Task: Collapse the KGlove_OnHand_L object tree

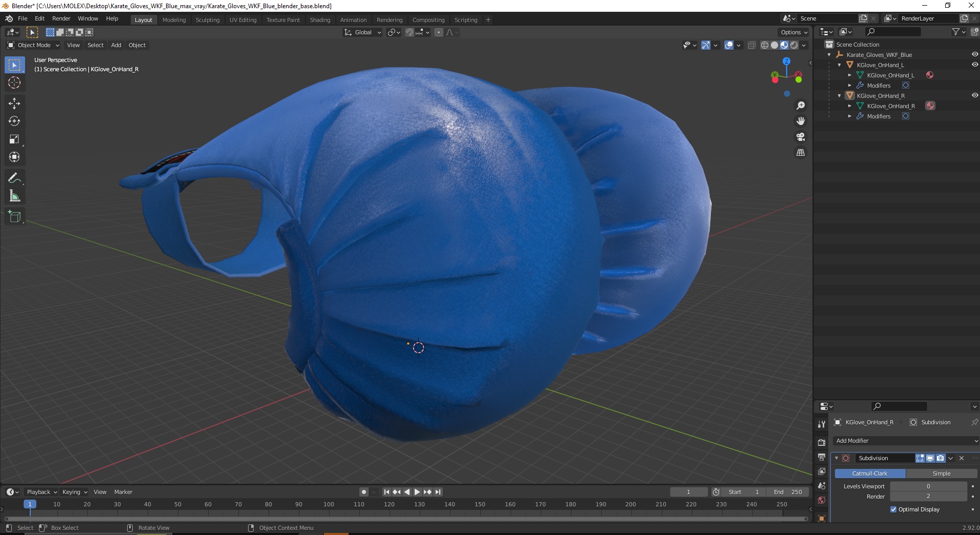Action: pos(840,65)
